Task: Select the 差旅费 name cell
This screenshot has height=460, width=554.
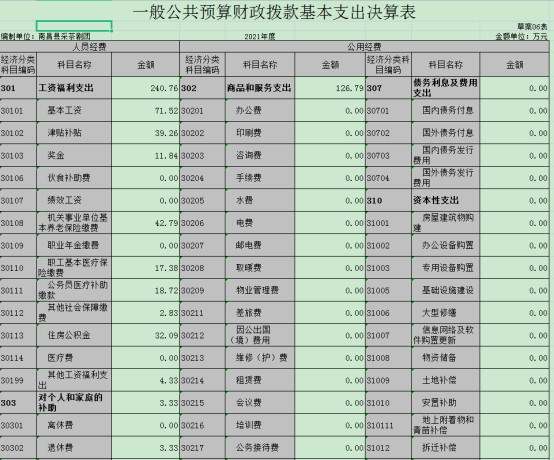Action: [x=260, y=313]
